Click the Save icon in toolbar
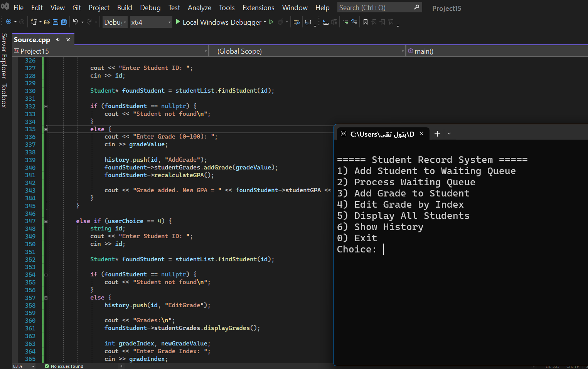The width and height of the screenshot is (588, 369). tap(56, 22)
